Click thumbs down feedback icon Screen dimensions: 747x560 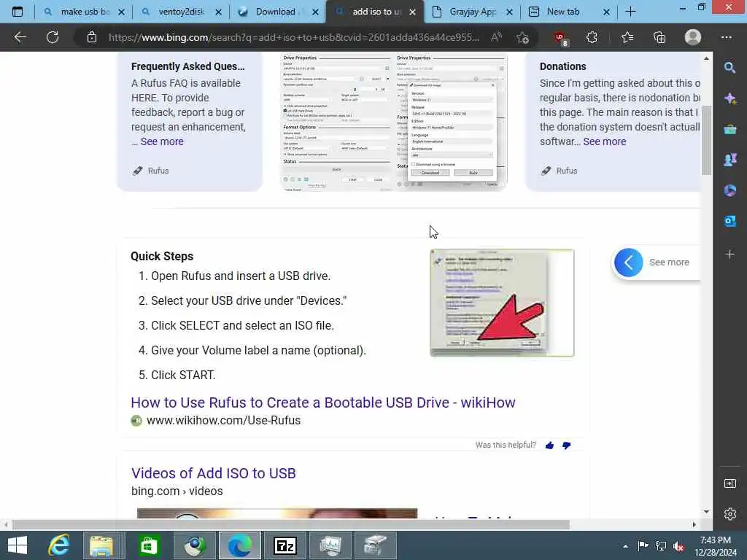566,446
